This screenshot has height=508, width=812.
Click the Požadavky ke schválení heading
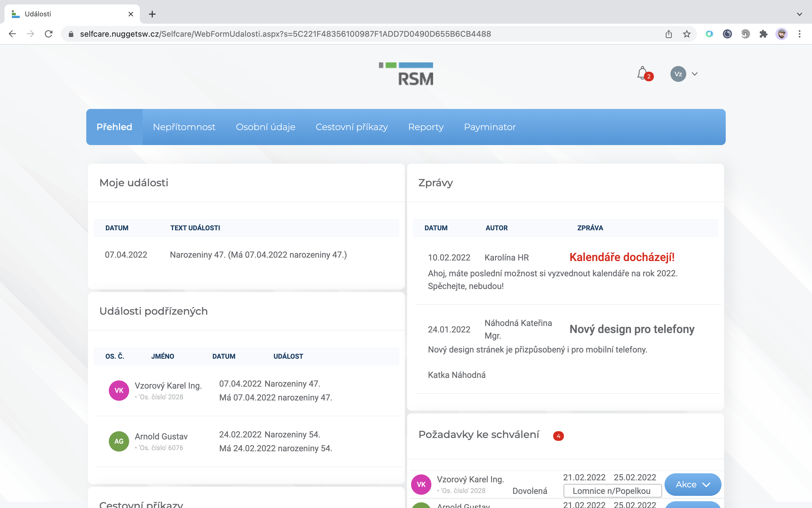[479, 434]
